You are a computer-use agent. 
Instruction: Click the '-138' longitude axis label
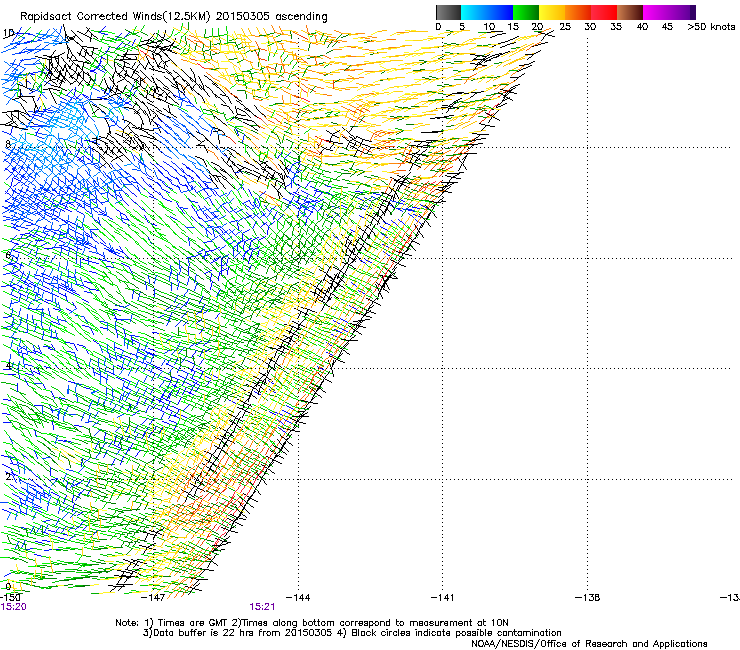coord(587,598)
